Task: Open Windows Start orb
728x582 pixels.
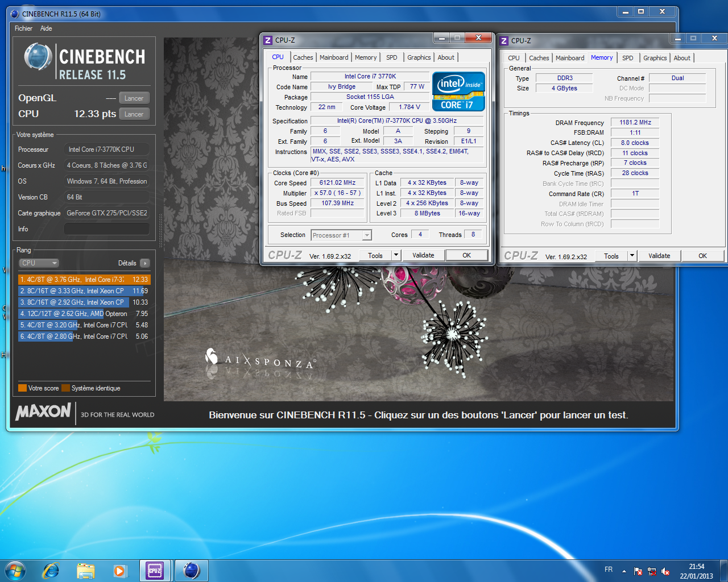Action: click(x=15, y=570)
